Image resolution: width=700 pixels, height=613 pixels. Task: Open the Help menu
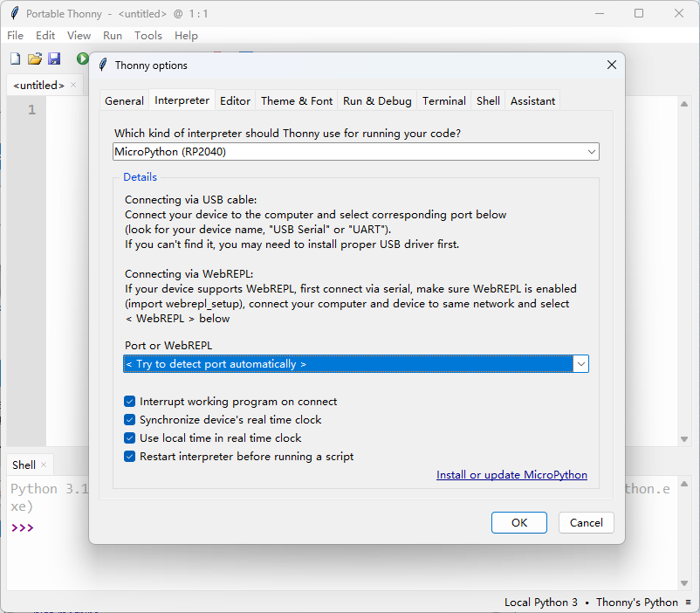[x=186, y=35]
